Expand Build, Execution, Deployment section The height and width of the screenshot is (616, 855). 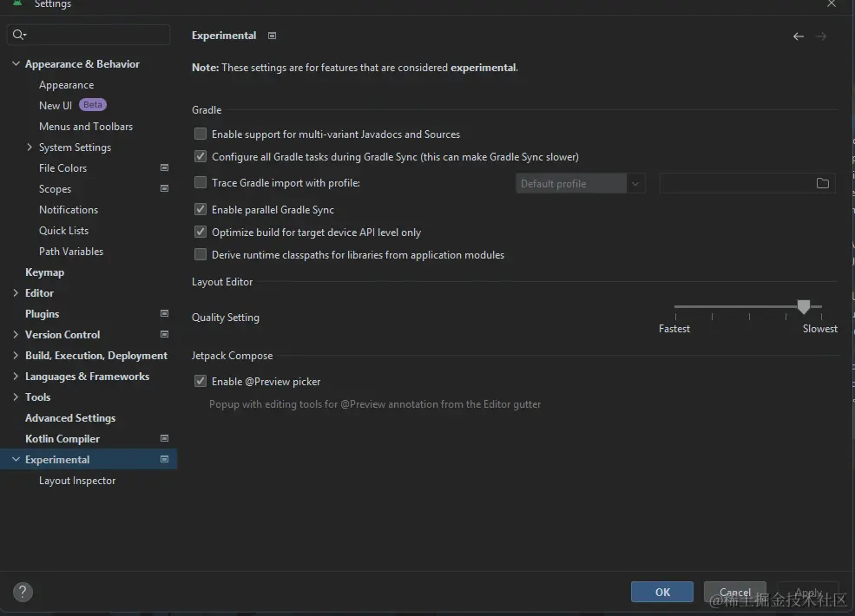pos(16,356)
